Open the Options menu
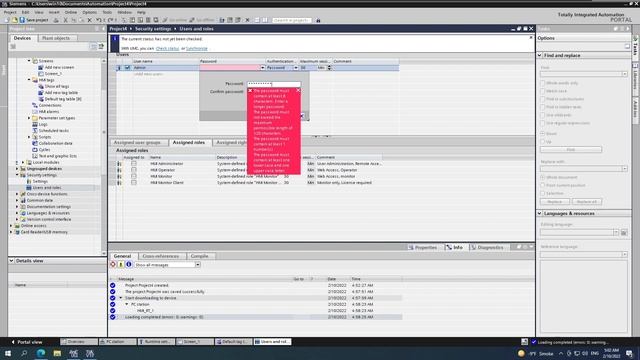The height and width of the screenshot is (360, 640). click(x=89, y=12)
